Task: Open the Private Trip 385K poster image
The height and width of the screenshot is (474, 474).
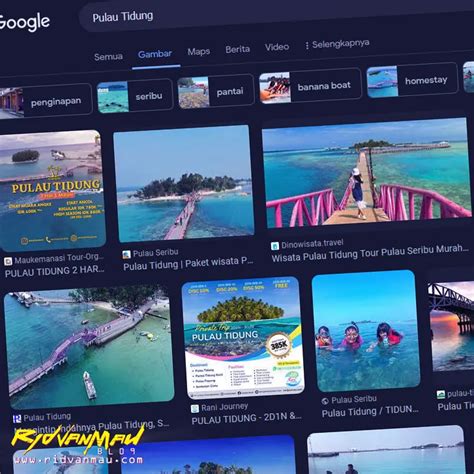Action: 243,337
